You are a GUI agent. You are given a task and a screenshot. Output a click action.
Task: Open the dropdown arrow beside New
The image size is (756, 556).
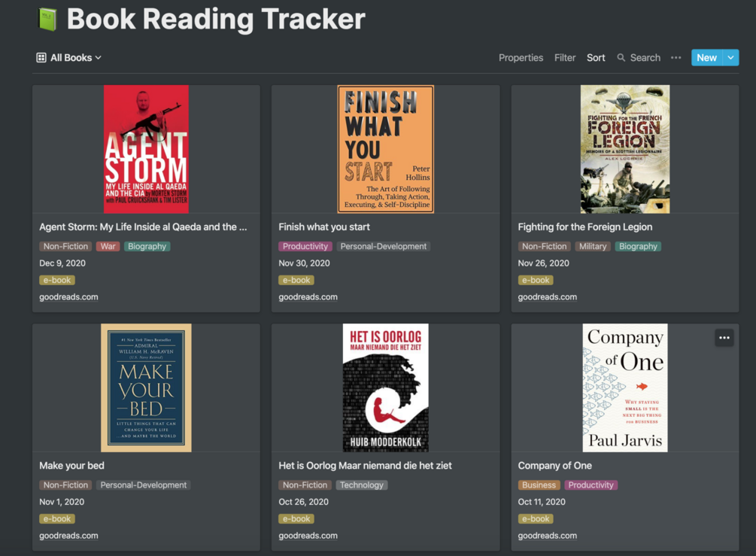(731, 58)
